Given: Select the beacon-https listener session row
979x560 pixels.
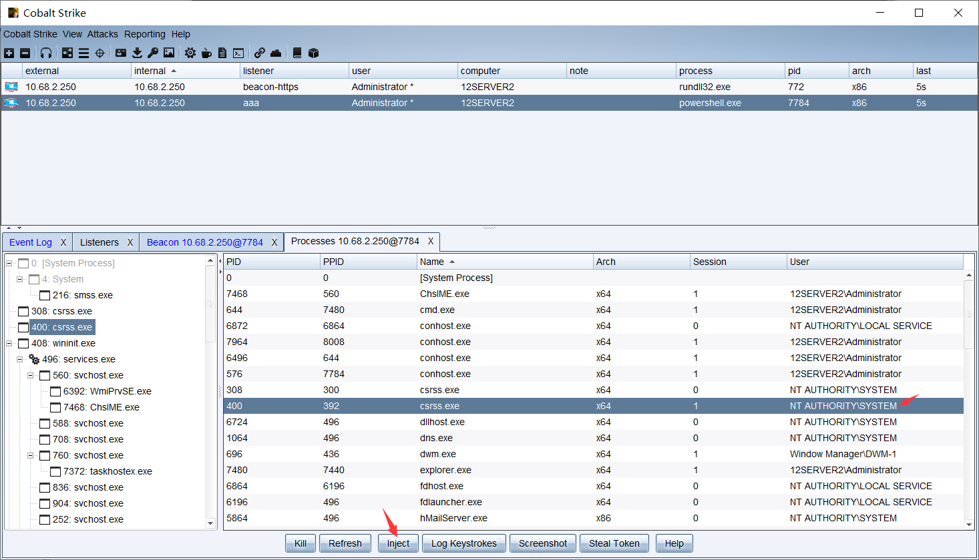Looking at the screenshot, I should pos(489,87).
